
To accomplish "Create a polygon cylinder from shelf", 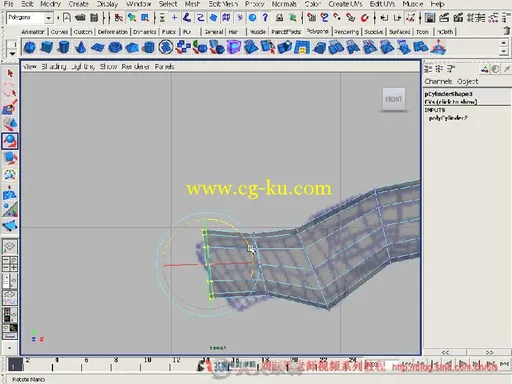I will (63, 47).
